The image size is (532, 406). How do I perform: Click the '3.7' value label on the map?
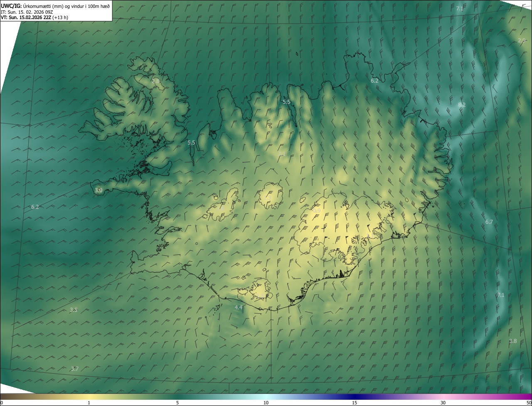tap(75, 369)
